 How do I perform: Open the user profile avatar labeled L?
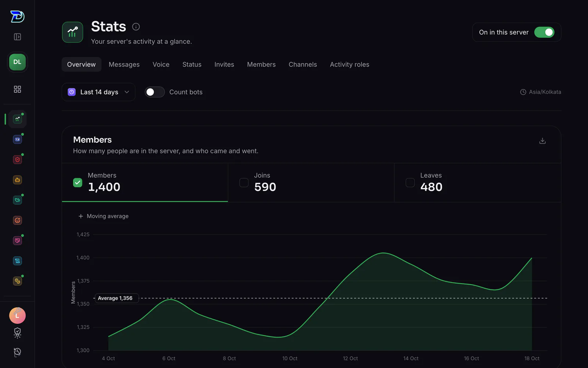17,315
